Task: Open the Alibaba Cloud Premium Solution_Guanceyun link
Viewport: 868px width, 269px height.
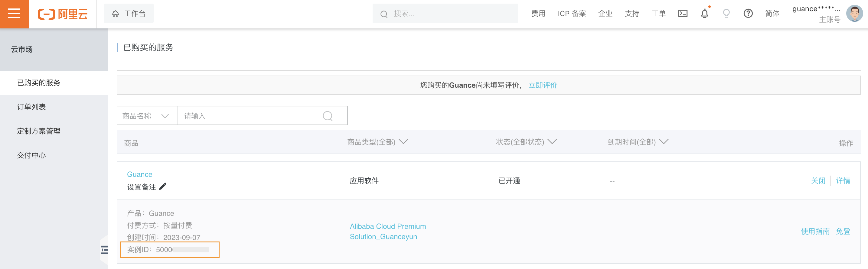Action: (x=388, y=231)
